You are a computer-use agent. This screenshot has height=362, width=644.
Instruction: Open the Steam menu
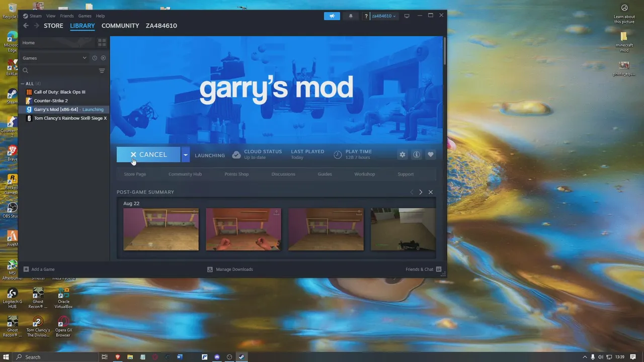[35, 16]
